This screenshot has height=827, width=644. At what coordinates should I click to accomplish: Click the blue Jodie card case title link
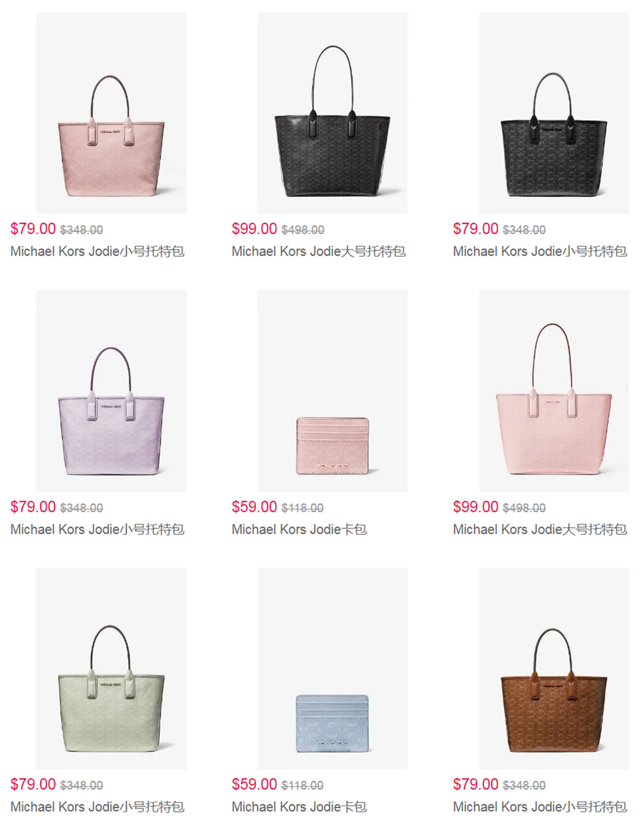[x=299, y=807]
